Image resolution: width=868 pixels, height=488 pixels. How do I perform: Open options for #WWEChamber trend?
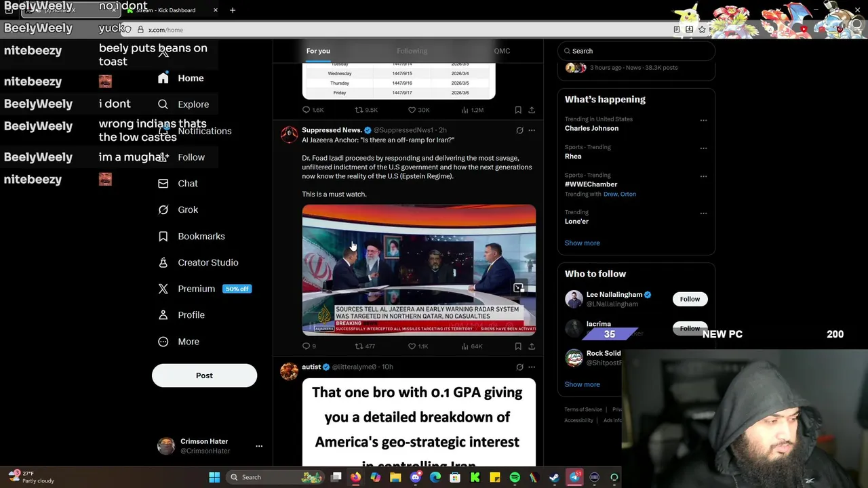click(x=703, y=176)
